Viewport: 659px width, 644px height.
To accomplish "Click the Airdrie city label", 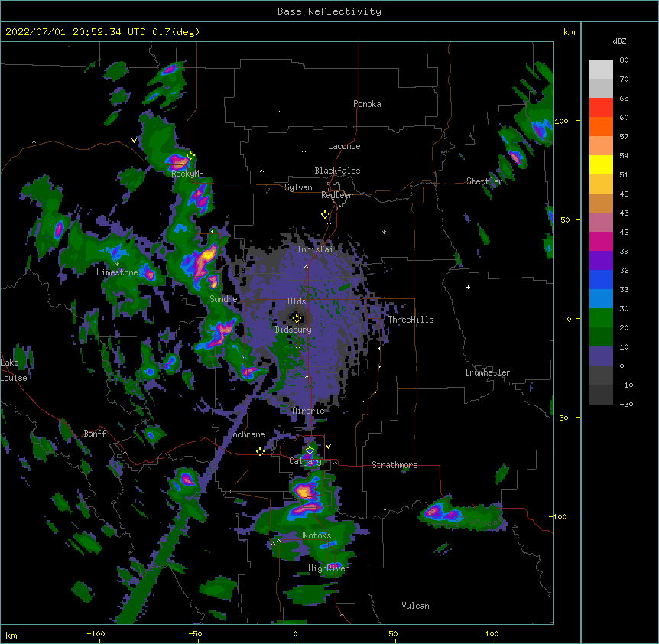I will click(x=309, y=411).
